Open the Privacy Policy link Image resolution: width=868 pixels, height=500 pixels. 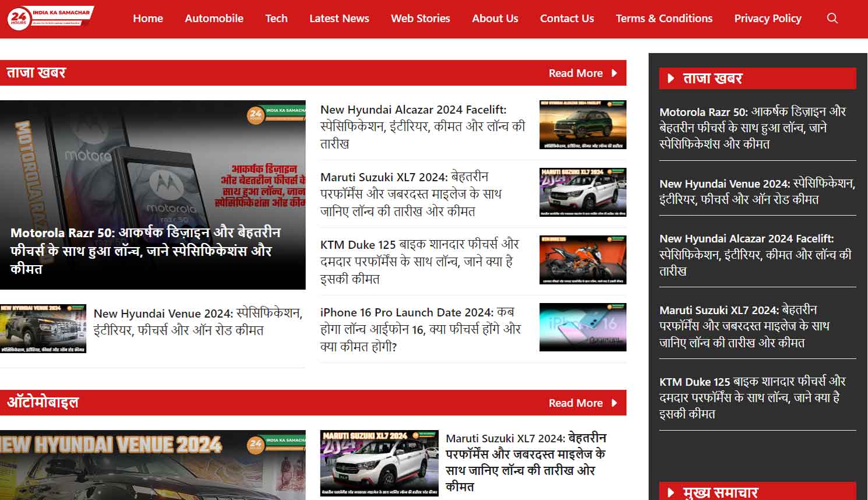point(767,18)
